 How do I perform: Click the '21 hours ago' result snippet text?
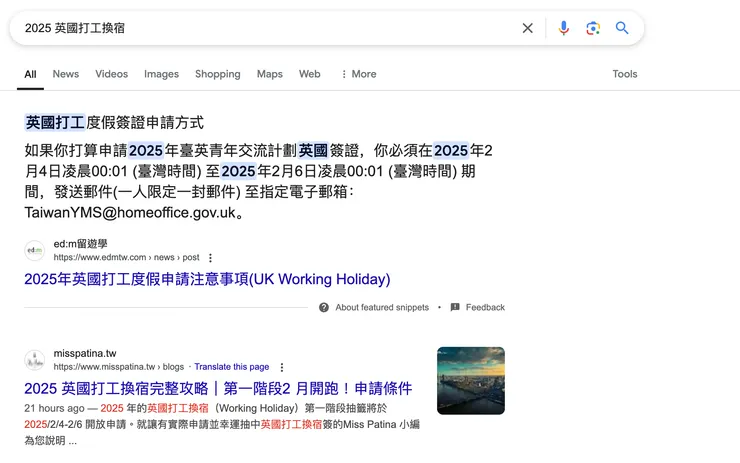(x=222, y=424)
